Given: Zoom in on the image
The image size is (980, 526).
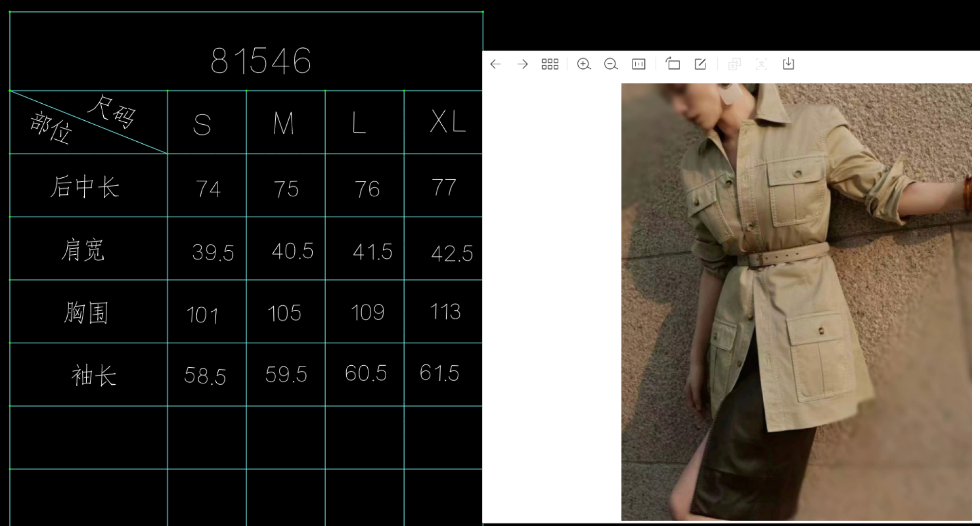Looking at the screenshot, I should coord(584,64).
